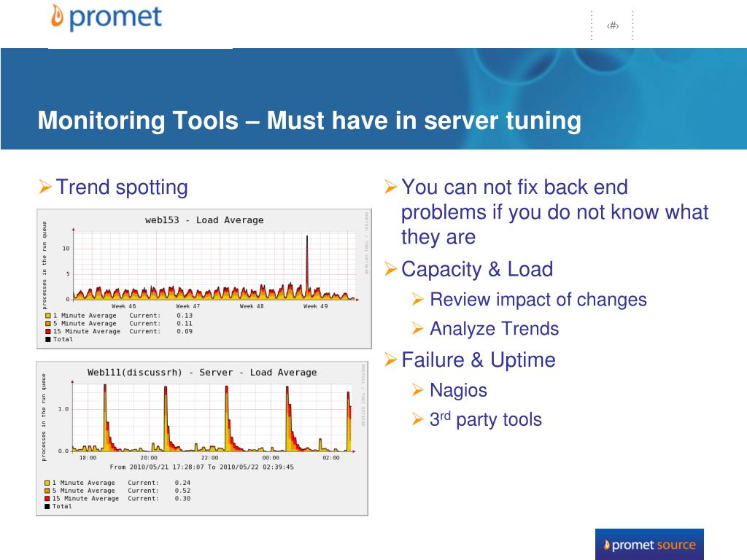Click the Web111(discussrh) graph title
Viewport: 747px width, 560px height.
[x=202, y=373]
